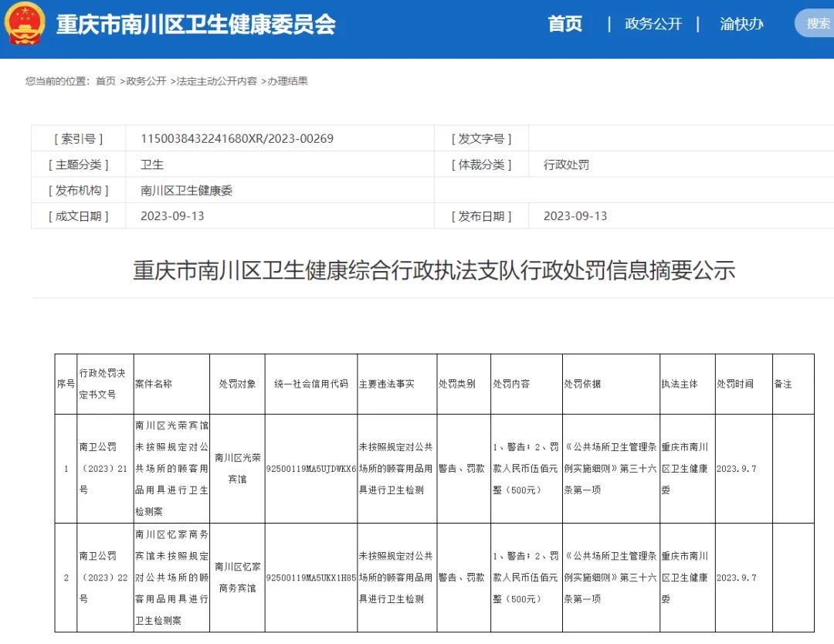Select the 索引号 label

(x=79, y=139)
